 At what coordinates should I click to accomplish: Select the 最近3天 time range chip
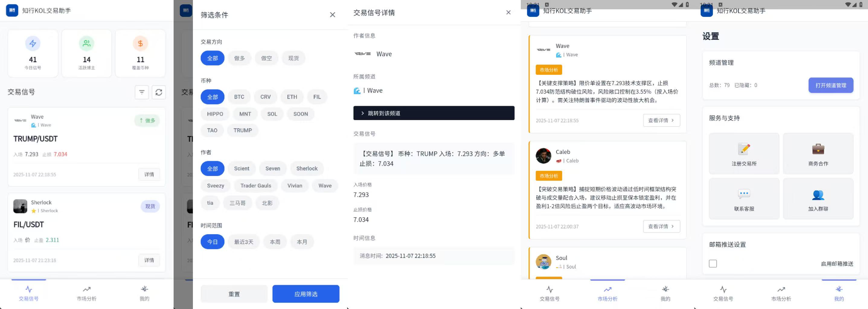244,241
